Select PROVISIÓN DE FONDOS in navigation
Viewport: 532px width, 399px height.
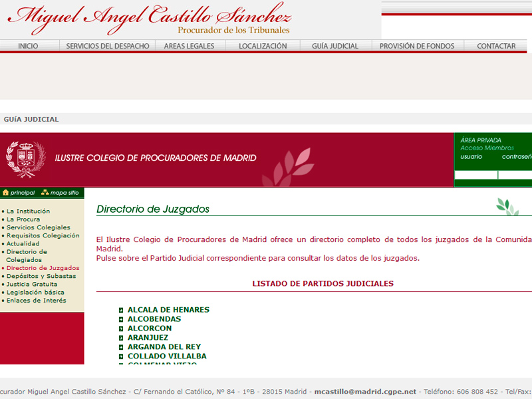[x=417, y=46]
